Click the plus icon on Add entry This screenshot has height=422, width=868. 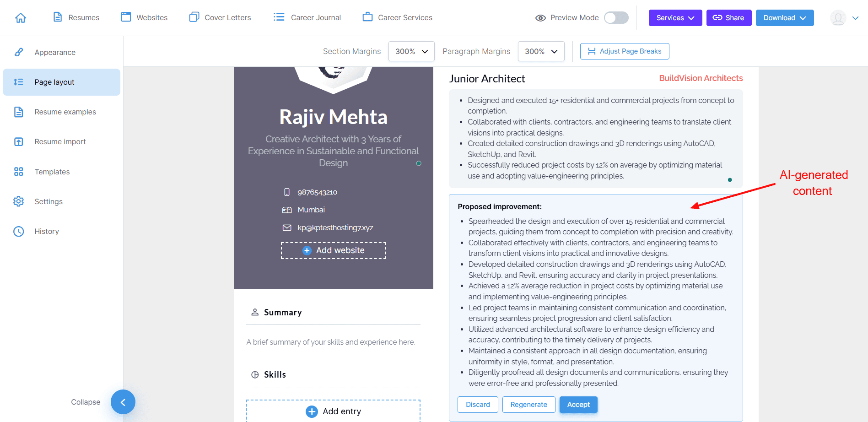pyautogui.click(x=312, y=411)
